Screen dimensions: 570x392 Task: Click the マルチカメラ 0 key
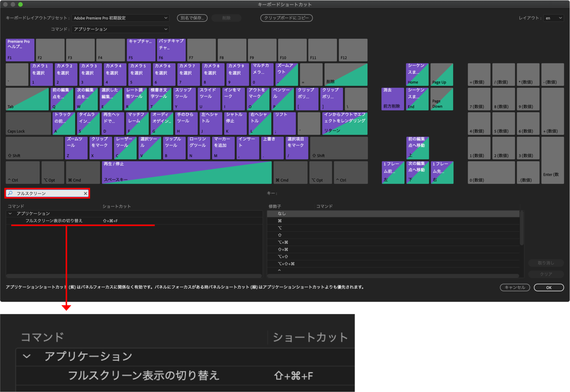tap(262, 74)
